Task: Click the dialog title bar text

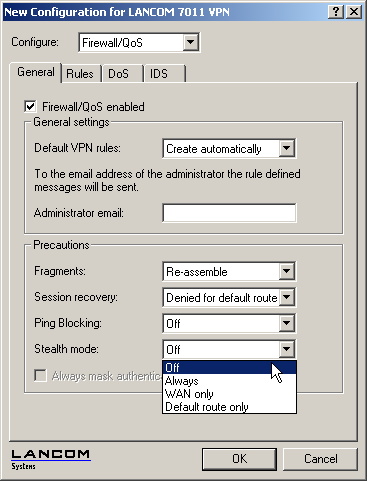Action: pyautogui.click(x=117, y=12)
